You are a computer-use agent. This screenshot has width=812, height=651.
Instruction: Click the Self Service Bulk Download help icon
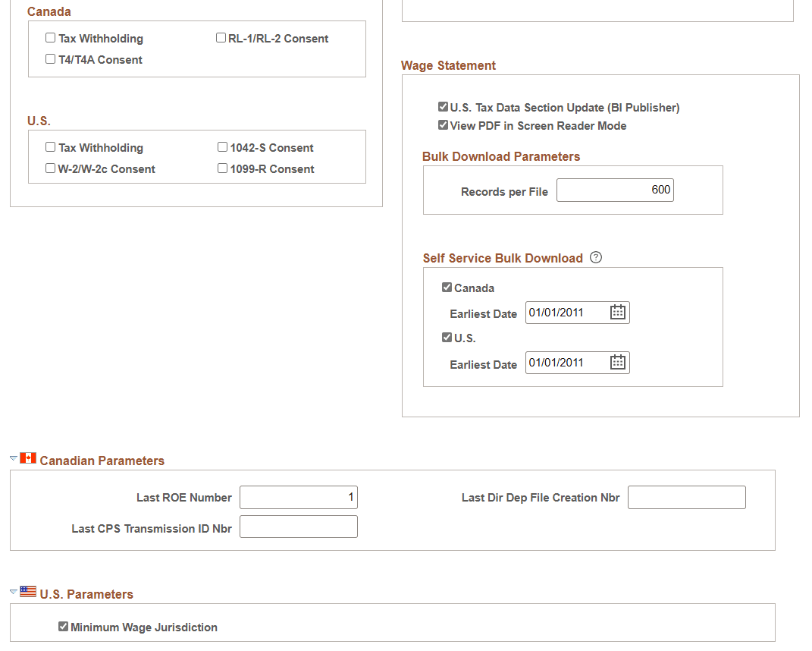[596, 258]
